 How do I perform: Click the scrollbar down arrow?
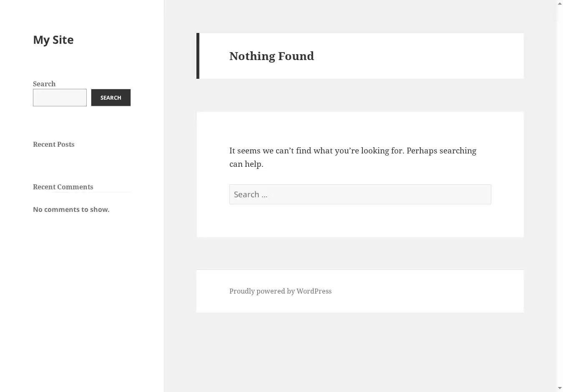point(560,388)
